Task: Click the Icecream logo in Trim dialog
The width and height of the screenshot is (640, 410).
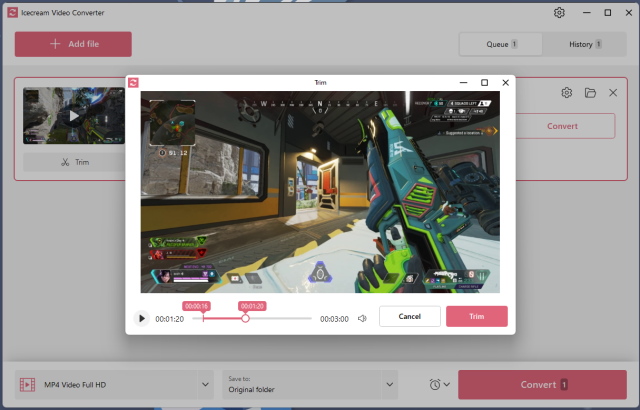Action: (133, 82)
